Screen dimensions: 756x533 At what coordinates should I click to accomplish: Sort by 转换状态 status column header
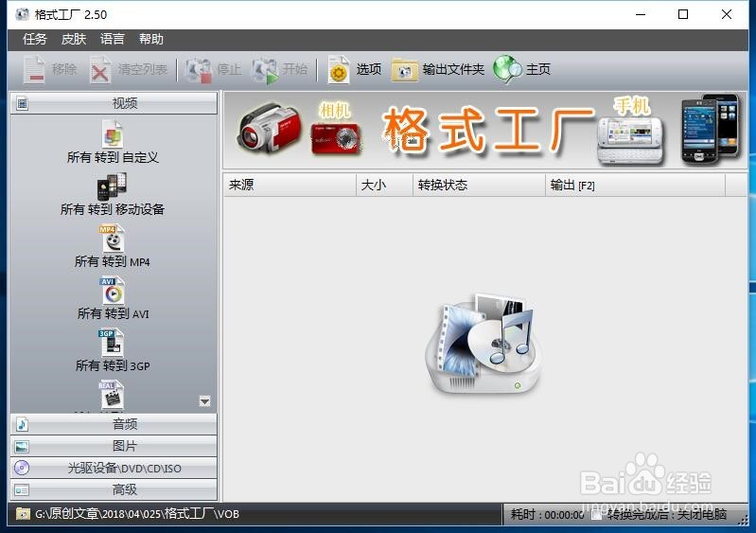click(x=479, y=186)
